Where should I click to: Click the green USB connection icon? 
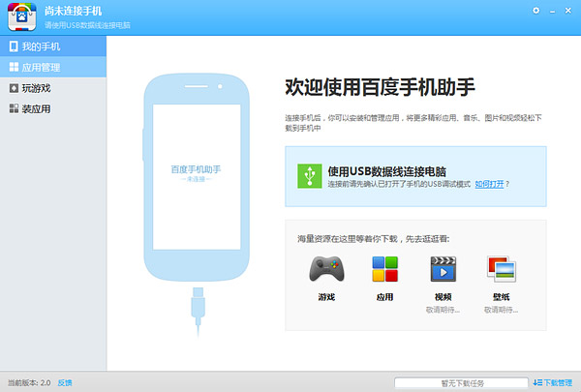pos(307,175)
